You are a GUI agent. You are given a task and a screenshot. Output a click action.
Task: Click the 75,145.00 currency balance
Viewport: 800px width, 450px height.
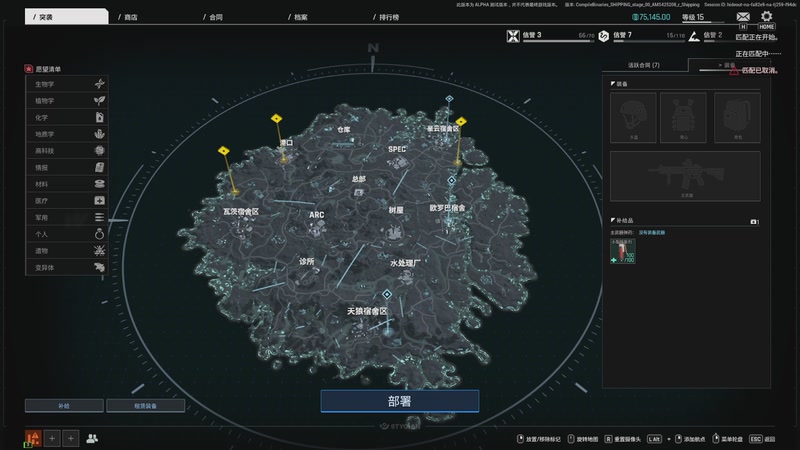[651, 17]
